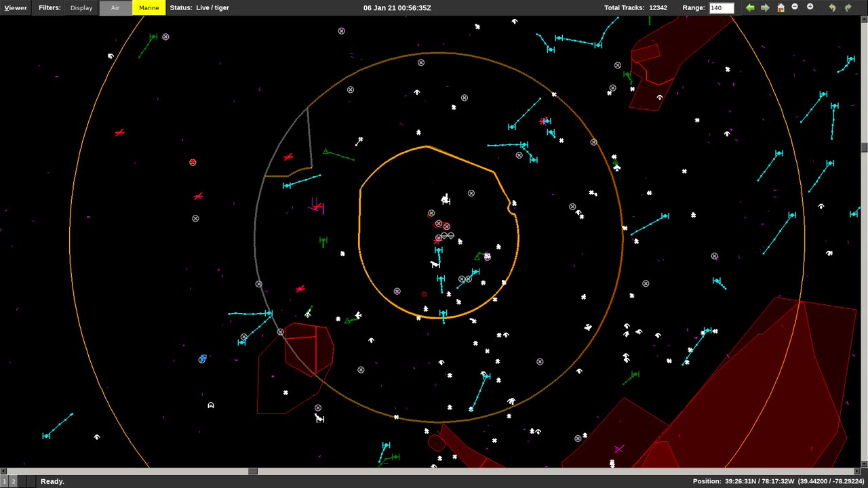
Task: Undo the last view change
Action: (x=833, y=7)
